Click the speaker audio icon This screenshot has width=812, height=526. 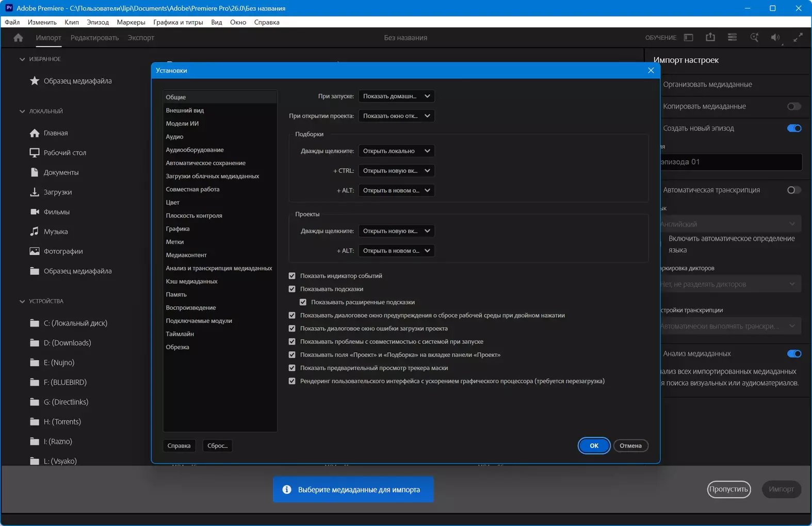(775, 38)
